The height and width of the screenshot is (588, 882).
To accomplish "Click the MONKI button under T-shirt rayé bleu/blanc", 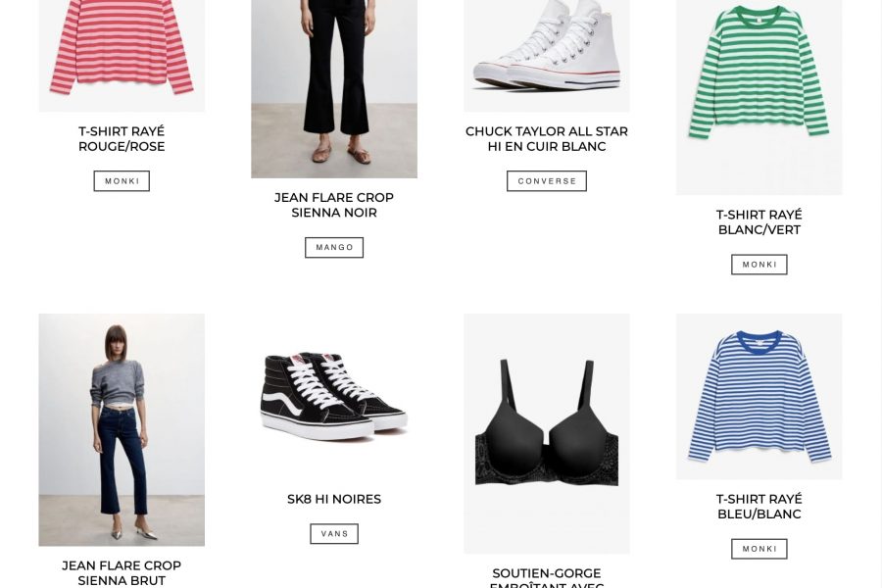I will click(759, 549).
